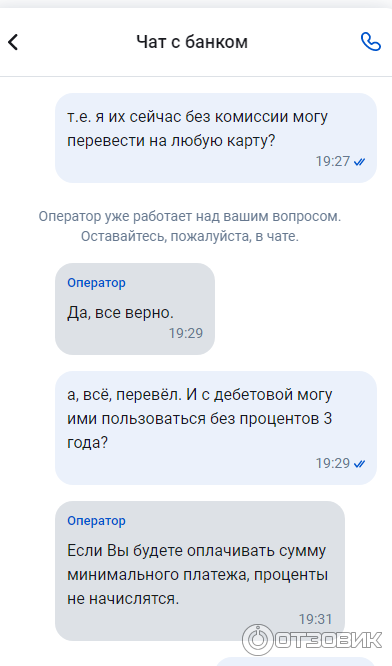Image resolution: width=392 pixels, height=666 pixels.
Task: Click text 'Оставайтесь, пожалуйста, в чате.'
Action: pos(190,236)
